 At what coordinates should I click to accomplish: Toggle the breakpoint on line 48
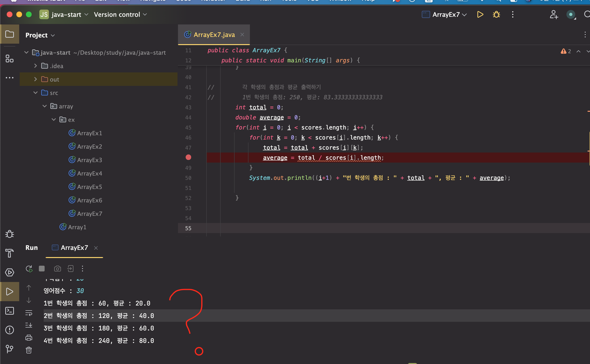click(x=188, y=158)
